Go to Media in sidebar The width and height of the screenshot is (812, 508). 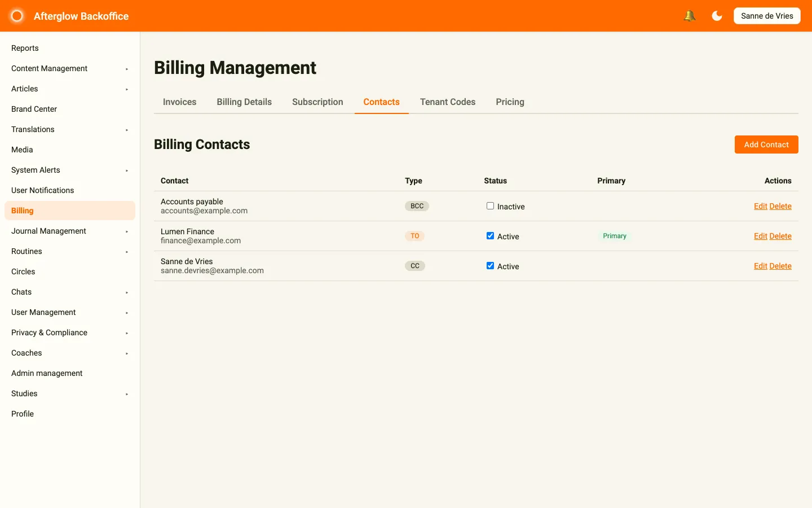point(70,150)
